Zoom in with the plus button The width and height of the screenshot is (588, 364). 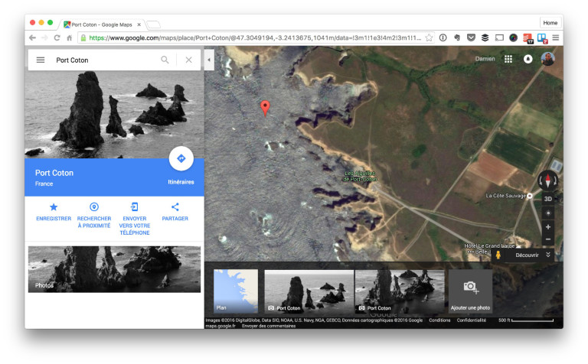click(547, 227)
